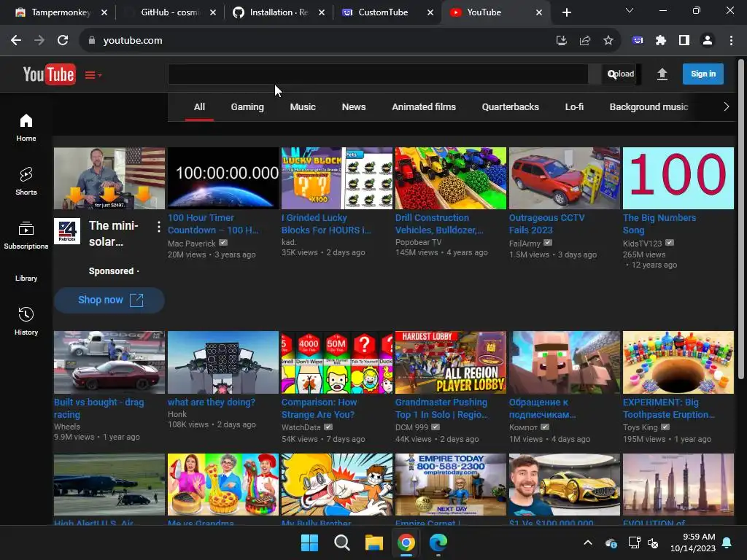The height and width of the screenshot is (560, 747).
Task: Select the Quarterbacks chip
Action: coord(510,107)
